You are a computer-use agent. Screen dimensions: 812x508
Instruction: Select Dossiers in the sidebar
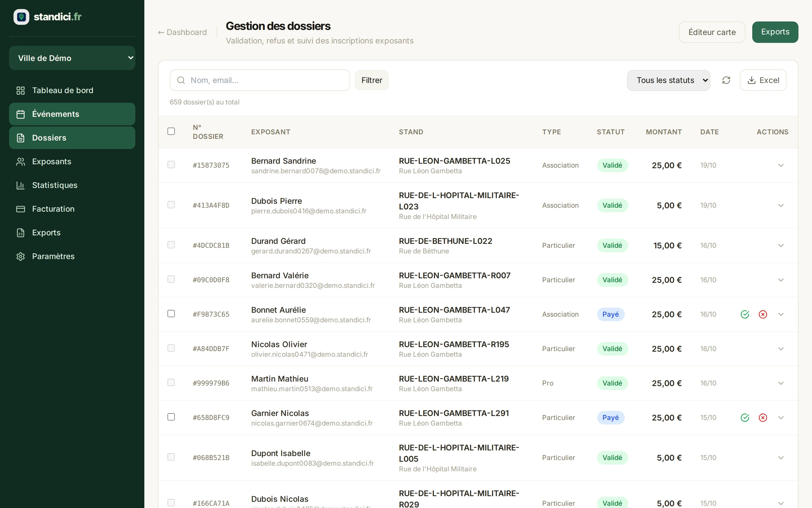click(72, 138)
